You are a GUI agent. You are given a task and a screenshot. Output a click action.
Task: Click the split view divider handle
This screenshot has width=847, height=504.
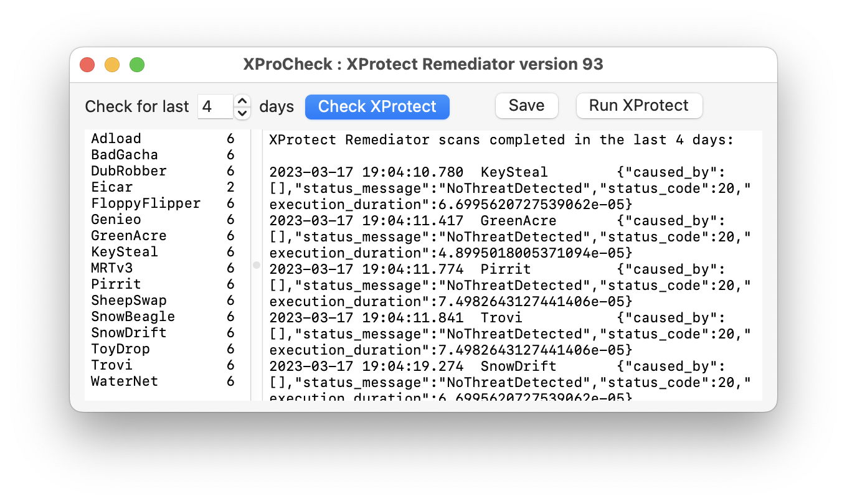pyautogui.click(x=256, y=265)
